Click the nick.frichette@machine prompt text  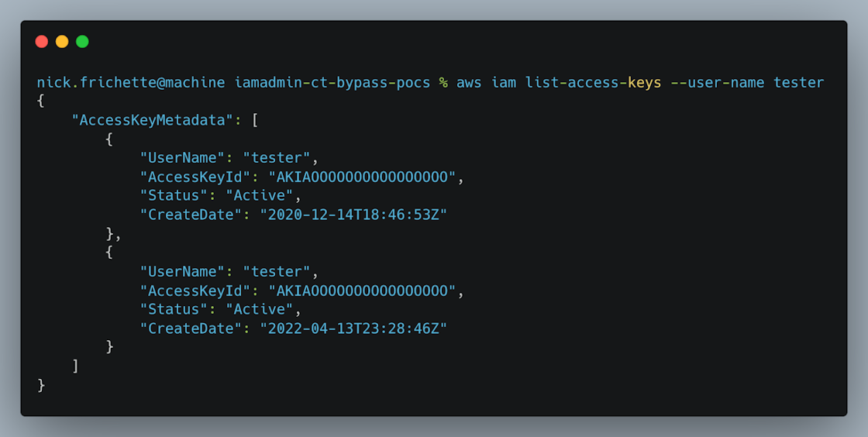131,83
